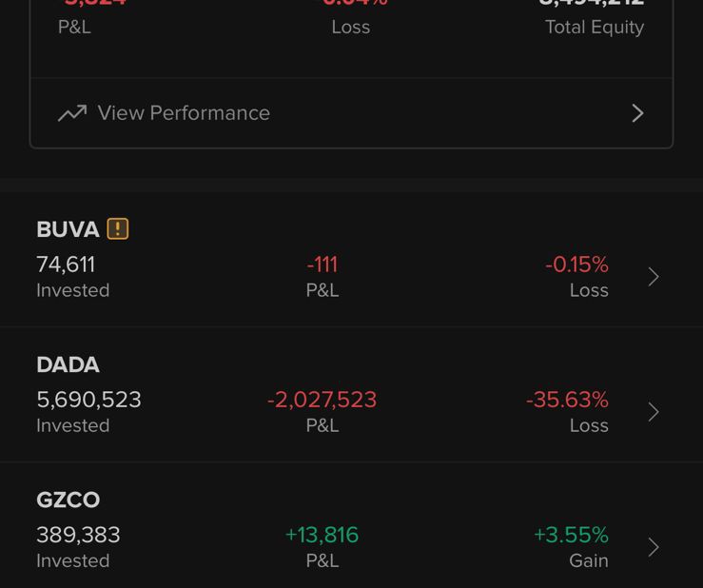Tap DADA loss percentage -35.63%

(x=567, y=400)
